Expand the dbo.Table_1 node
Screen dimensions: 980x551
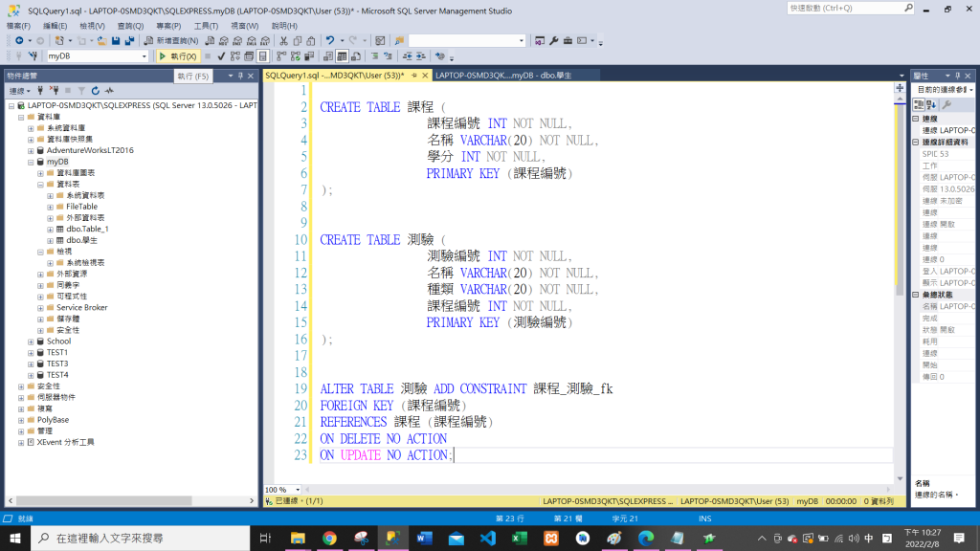pos(50,230)
